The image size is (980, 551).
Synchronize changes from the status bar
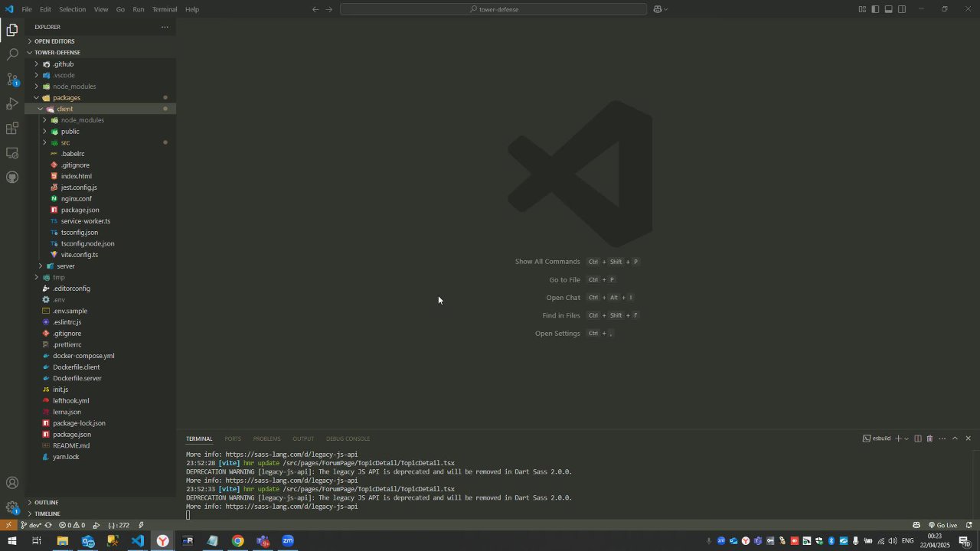[x=49, y=525]
